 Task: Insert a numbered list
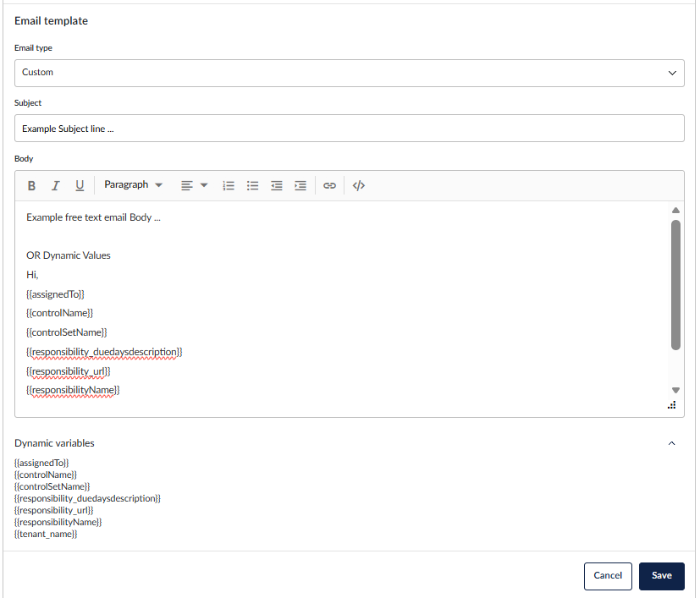coord(229,186)
